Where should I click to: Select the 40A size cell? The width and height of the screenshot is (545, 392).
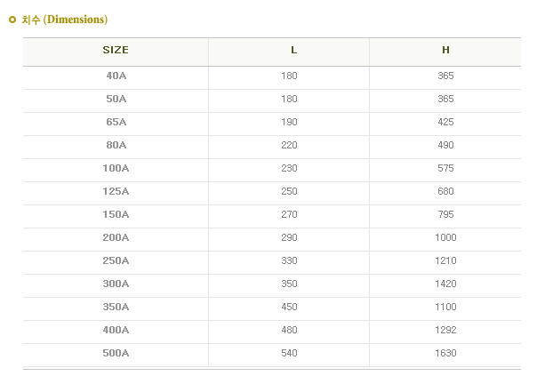tap(116, 76)
